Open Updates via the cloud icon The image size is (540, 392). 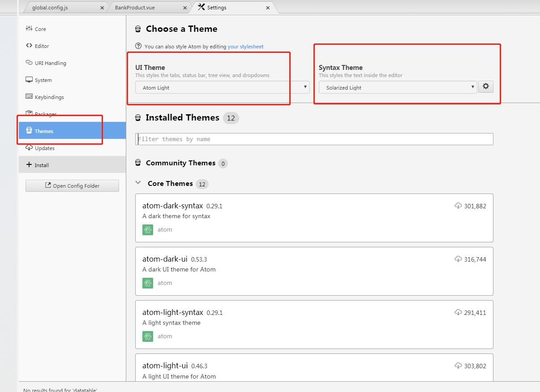[29, 148]
